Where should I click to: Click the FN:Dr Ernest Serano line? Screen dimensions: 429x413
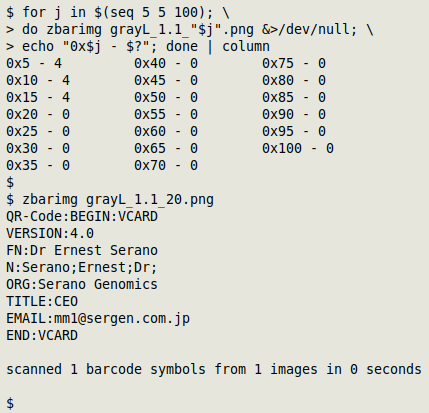[82, 251]
